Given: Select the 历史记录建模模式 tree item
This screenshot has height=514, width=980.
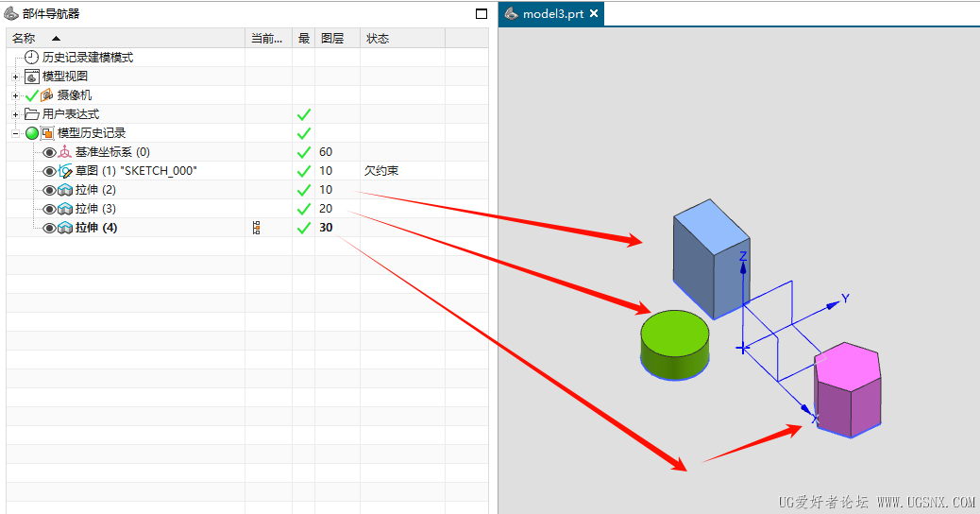Looking at the screenshot, I should 88,58.
